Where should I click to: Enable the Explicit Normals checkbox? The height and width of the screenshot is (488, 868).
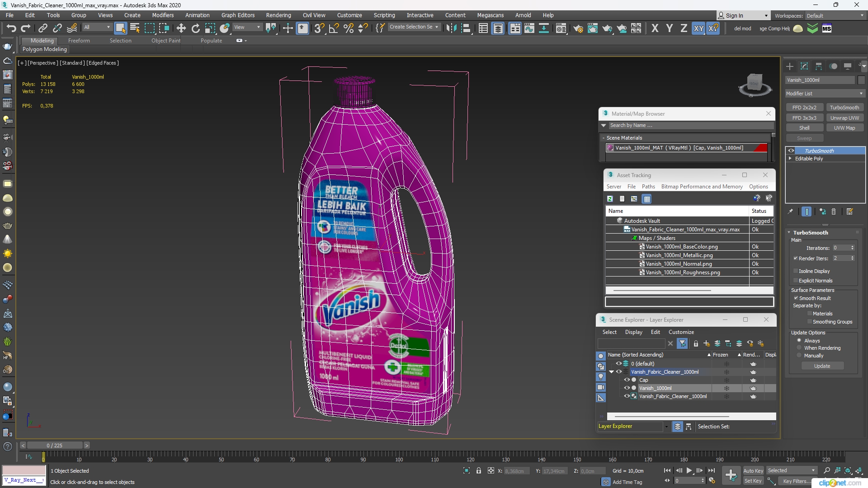[x=796, y=281]
